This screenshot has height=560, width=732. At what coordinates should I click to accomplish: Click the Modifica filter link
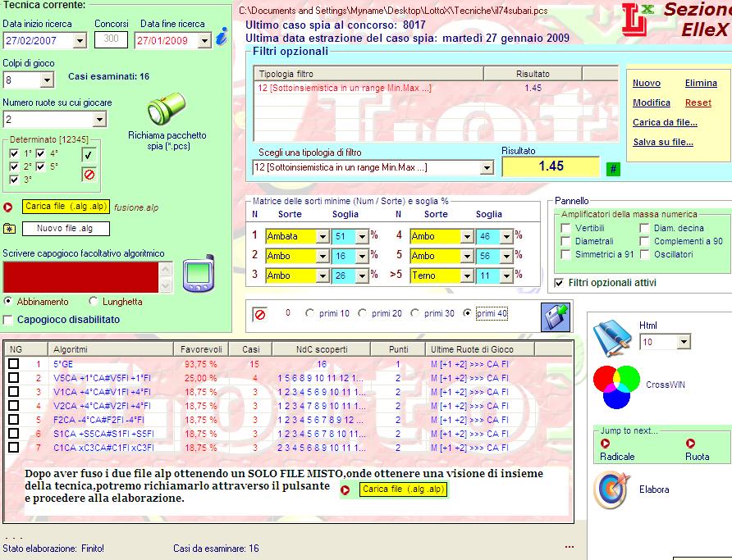[652, 102]
